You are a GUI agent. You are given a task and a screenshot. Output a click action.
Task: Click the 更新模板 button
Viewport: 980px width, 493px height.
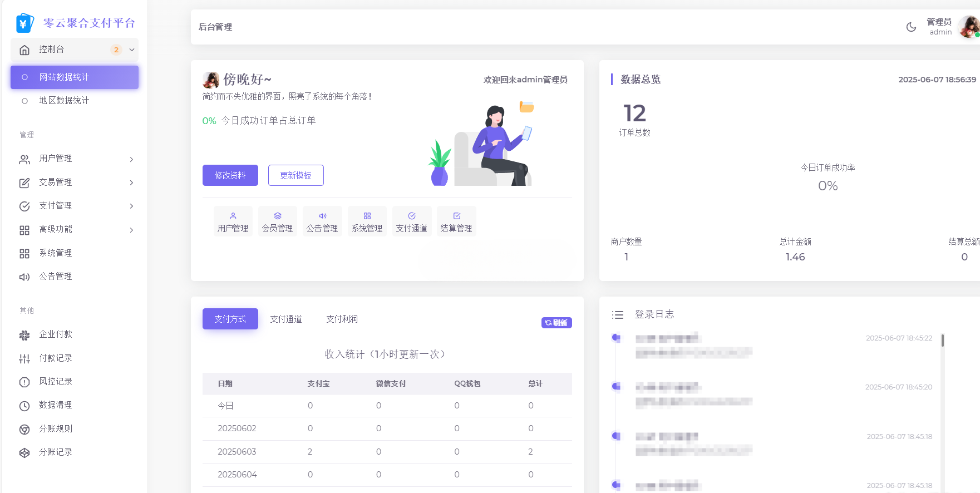[296, 175]
